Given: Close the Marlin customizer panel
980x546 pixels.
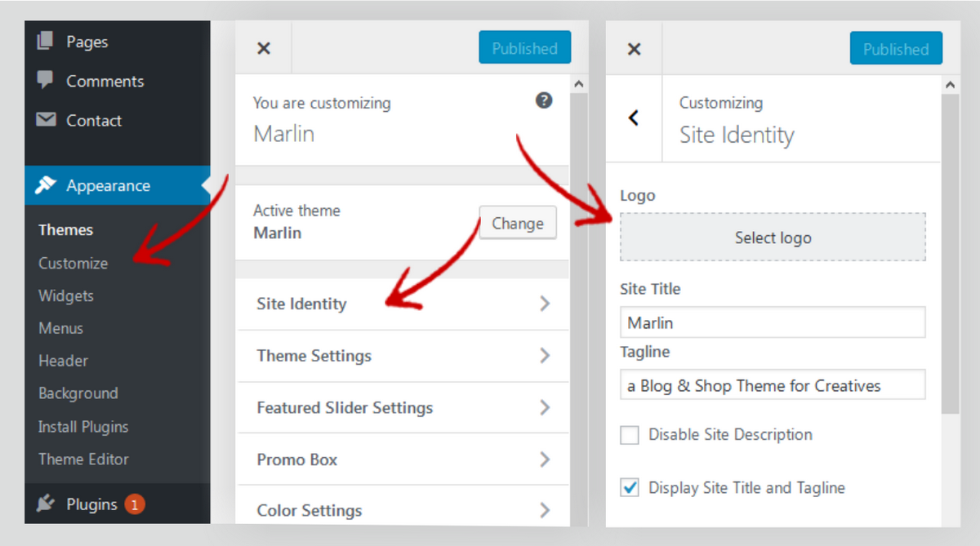Looking at the screenshot, I should pos(264,48).
